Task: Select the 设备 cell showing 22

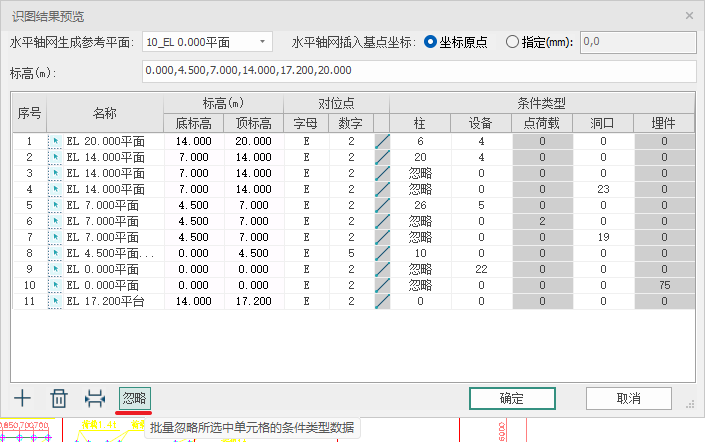Action: [481, 269]
